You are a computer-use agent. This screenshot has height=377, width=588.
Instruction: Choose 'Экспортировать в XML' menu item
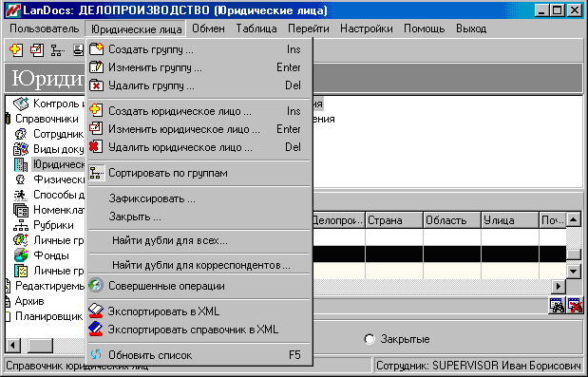(199, 311)
